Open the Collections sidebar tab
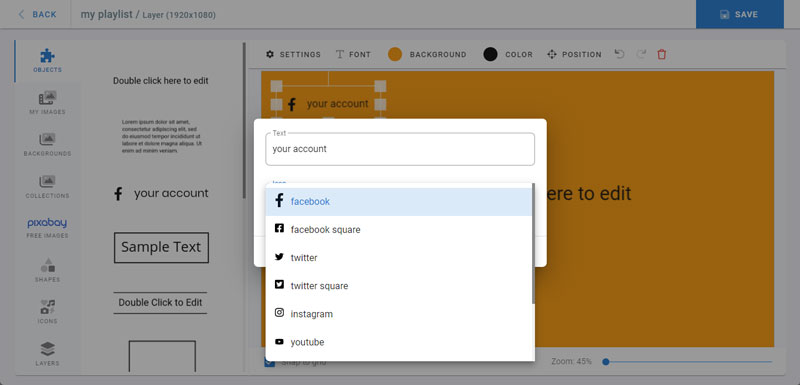Screen dimensions: 800x385 (47, 187)
